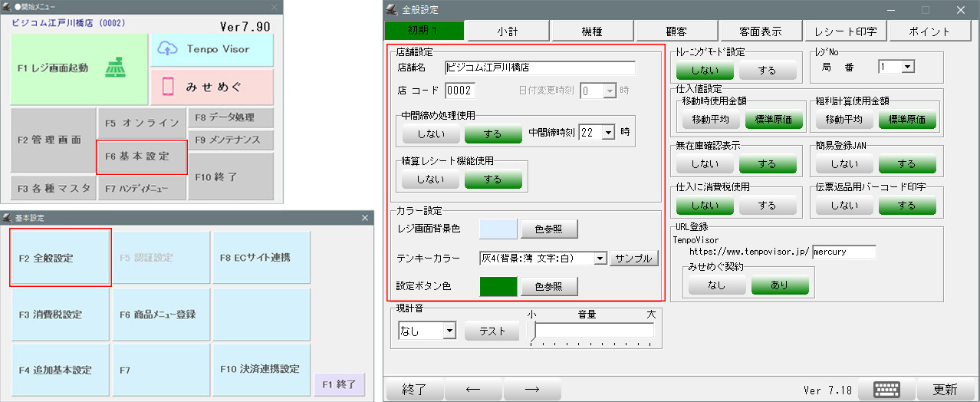Switch to the レシート印字 tab
The width and height of the screenshot is (980, 402).
pos(846,31)
